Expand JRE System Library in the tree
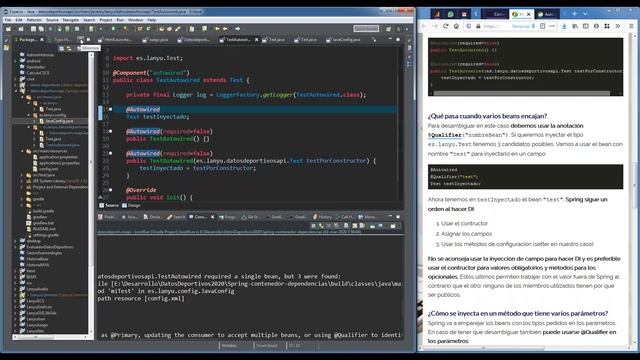This screenshot has width=640, height=360. click(x=22, y=181)
